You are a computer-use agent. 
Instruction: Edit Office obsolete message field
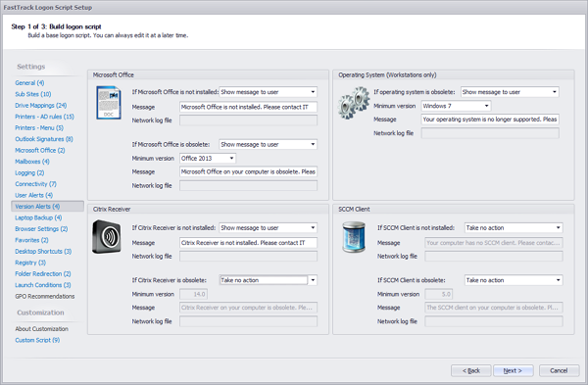click(248, 171)
